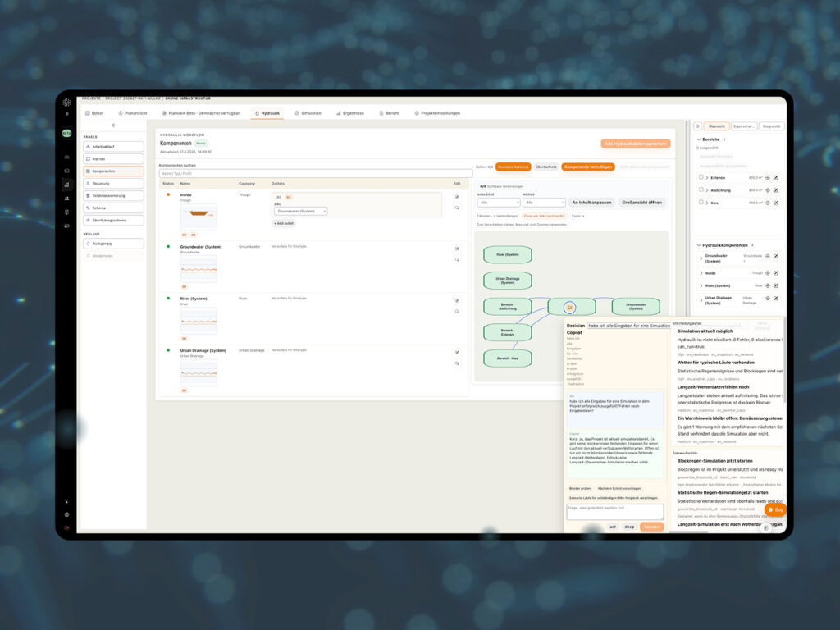
Task: Toggle the act mode in Copilot
Action: point(612,527)
